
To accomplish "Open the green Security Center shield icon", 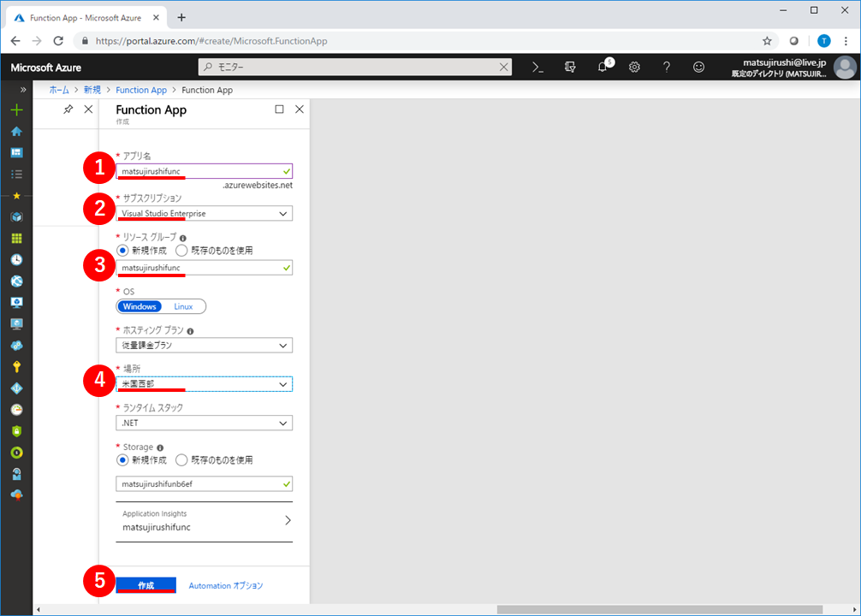I will tap(16, 431).
